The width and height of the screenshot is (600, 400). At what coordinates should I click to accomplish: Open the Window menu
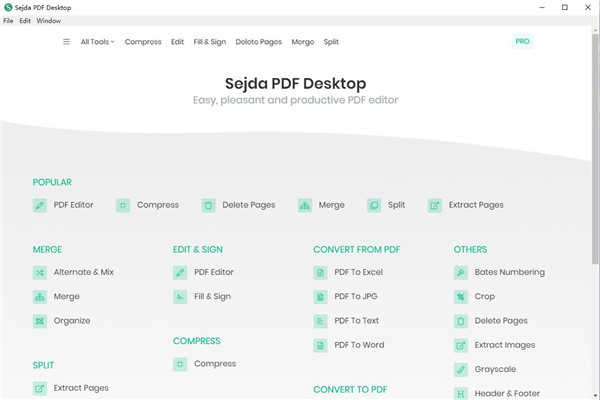tap(49, 21)
